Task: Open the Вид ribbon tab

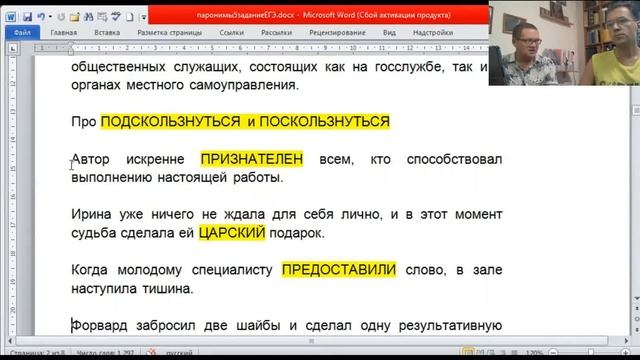Action: (389, 33)
